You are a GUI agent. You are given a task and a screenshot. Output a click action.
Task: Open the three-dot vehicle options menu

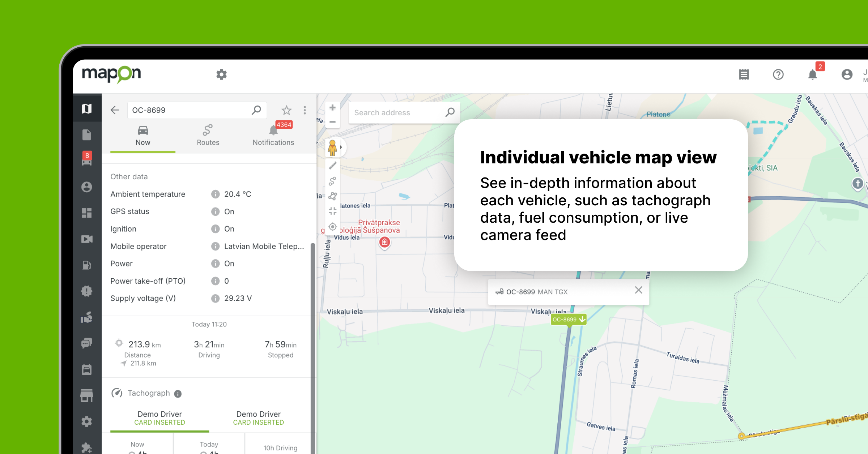[305, 110]
